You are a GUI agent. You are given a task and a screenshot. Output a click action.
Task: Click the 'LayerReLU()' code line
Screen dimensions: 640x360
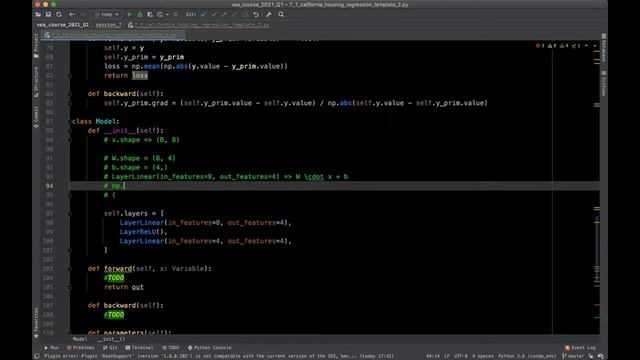[143, 232]
